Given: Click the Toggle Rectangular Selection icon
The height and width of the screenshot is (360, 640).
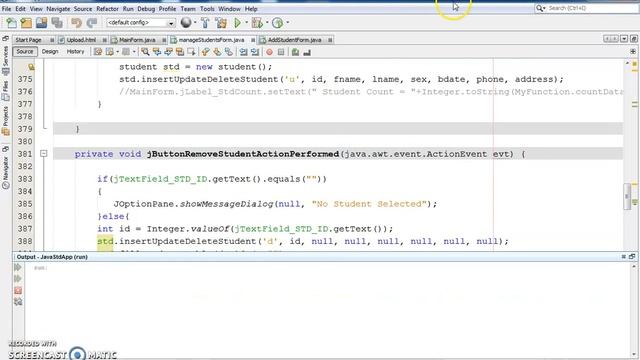Looking at the screenshot, I should point(191,52).
